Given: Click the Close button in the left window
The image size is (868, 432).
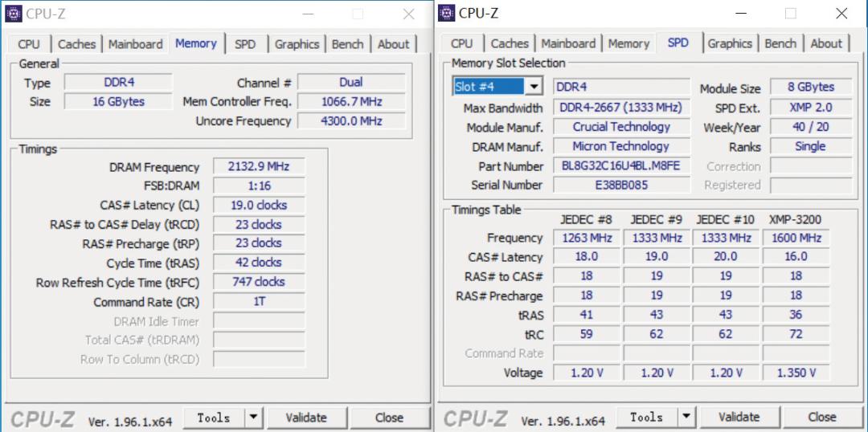Looking at the screenshot, I should click(x=389, y=418).
